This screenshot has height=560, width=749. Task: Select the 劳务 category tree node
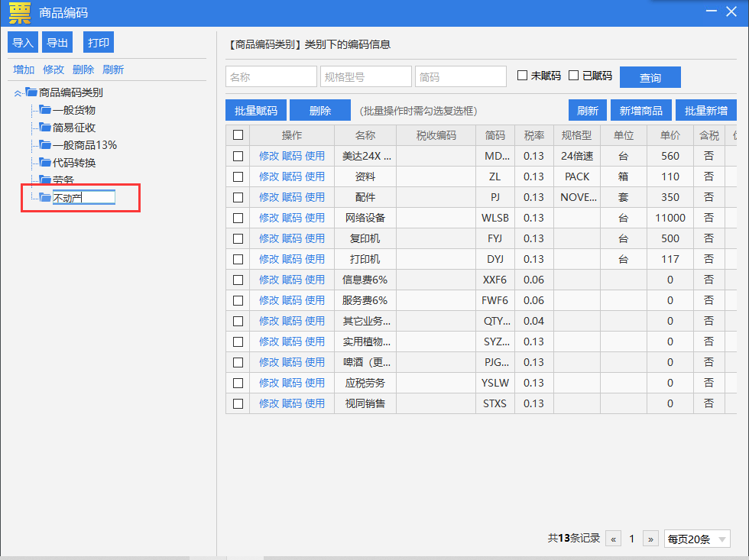point(63,180)
